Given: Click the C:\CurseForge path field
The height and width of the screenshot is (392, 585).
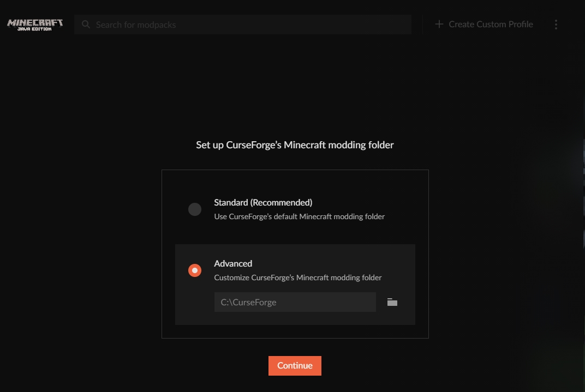Looking at the screenshot, I should pyautogui.click(x=295, y=302).
